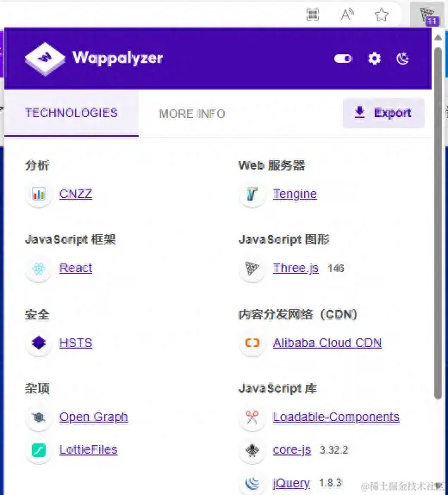Click the jQuery version 1.8.3 text
This screenshot has height=495, width=448.
331,483
